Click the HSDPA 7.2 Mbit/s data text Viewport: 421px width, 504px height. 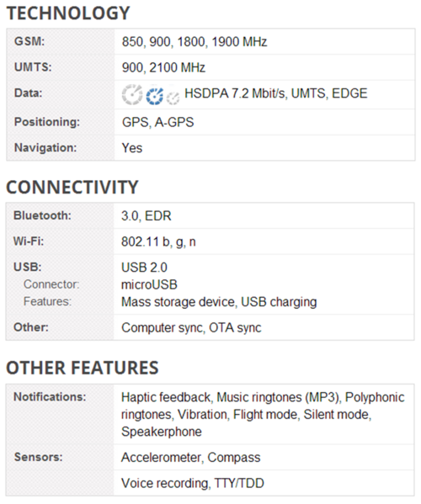coord(235,93)
